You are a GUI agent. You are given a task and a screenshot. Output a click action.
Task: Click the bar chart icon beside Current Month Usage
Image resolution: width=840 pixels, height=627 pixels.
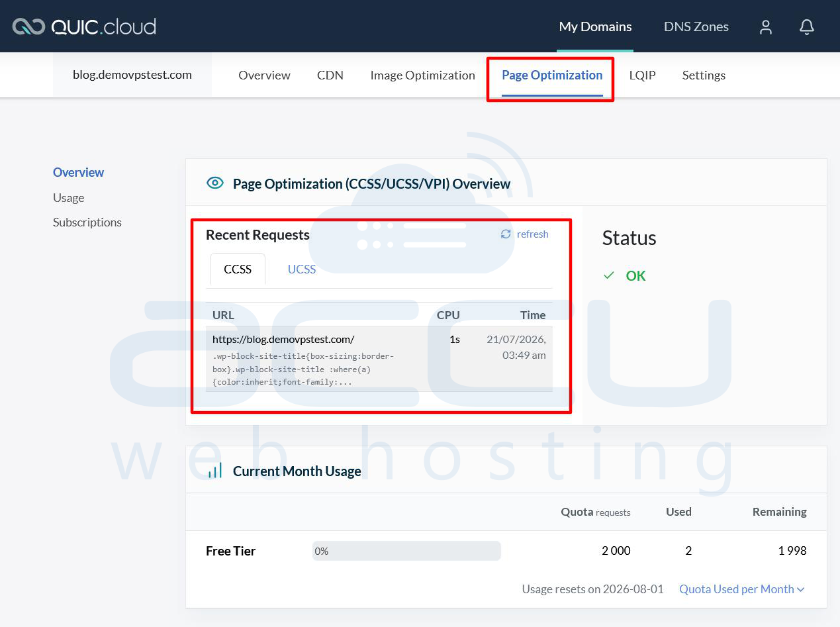pos(215,471)
